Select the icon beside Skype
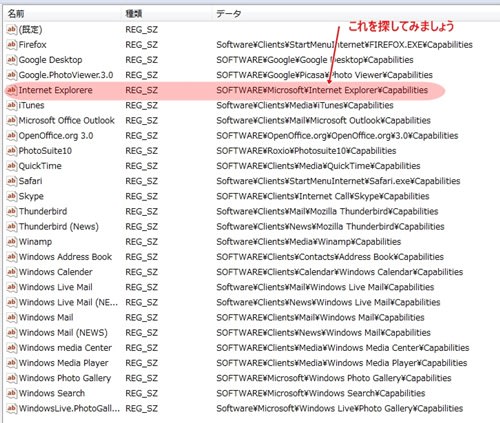Image resolution: width=500 pixels, height=423 pixels. tap(11, 196)
